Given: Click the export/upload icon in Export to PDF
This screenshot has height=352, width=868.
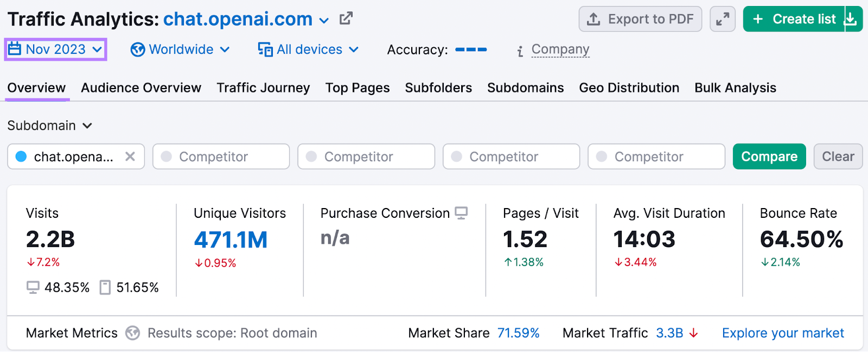Looking at the screenshot, I should tap(592, 18).
